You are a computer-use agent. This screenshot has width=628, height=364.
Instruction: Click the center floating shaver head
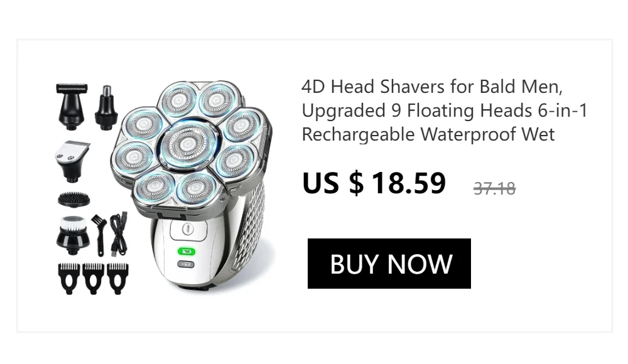click(187, 144)
